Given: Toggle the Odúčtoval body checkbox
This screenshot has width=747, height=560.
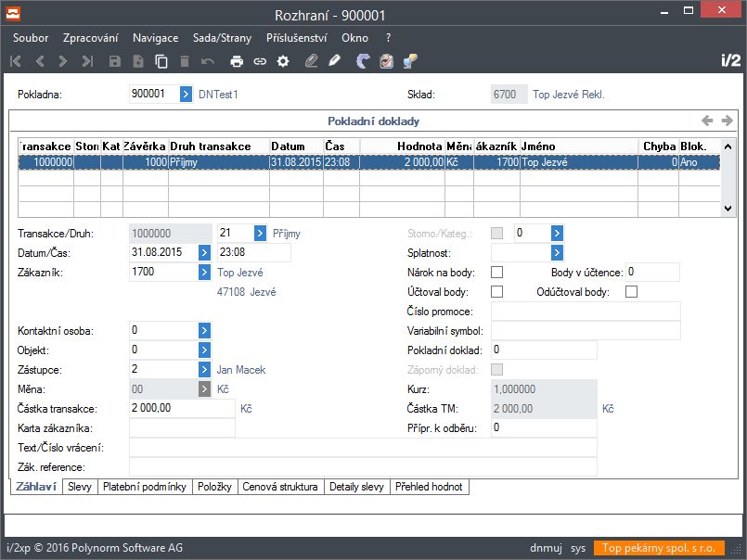Looking at the screenshot, I should [631, 291].
